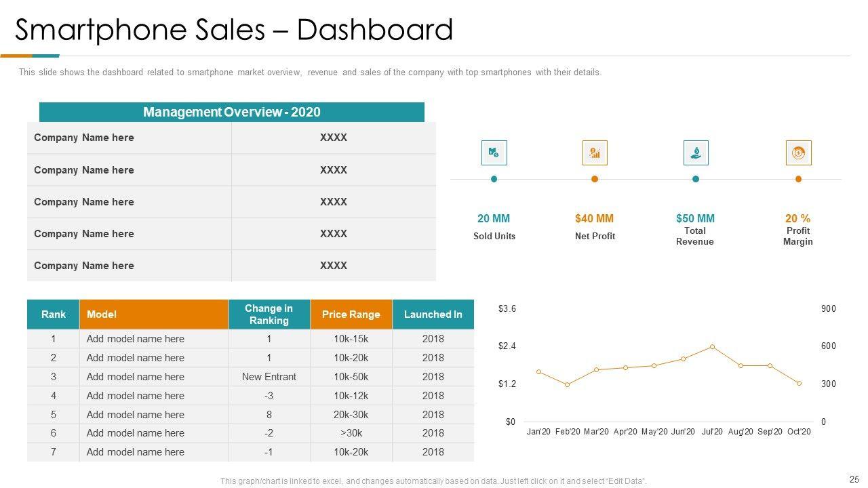Select the orange dot under Profit Margin icon
Screen dimensions: 868x488
[798, 179]
